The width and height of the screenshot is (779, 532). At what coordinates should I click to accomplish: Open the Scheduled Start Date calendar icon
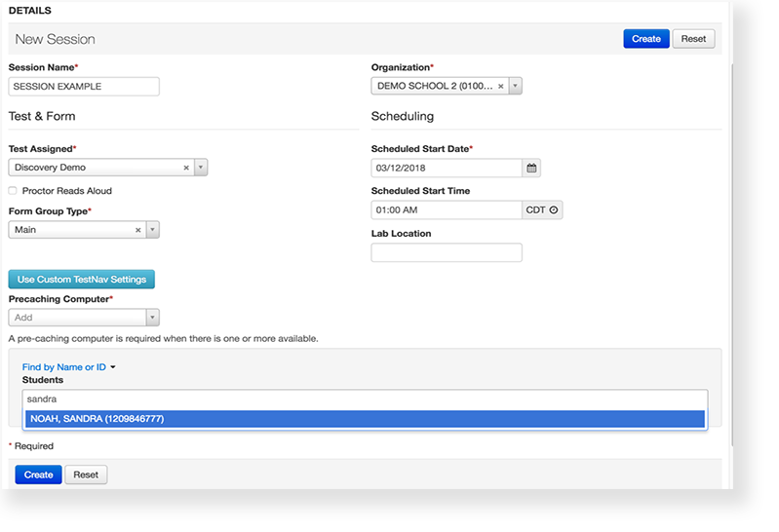[x=531, y=168]
